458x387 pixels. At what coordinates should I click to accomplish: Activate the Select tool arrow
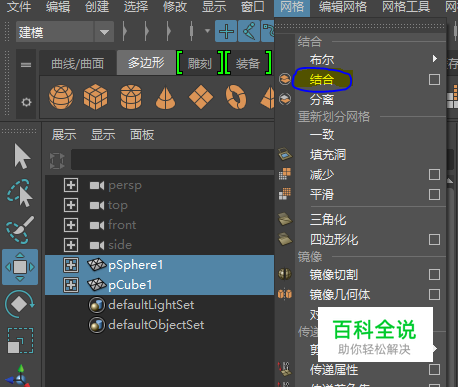[22, 156]
